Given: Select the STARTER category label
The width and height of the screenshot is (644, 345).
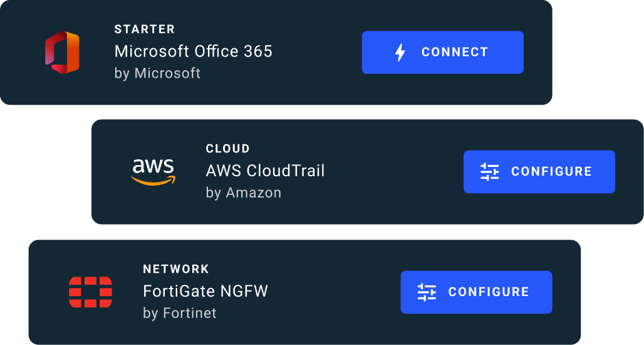Looking at the screenshot, I should (144, 29).
